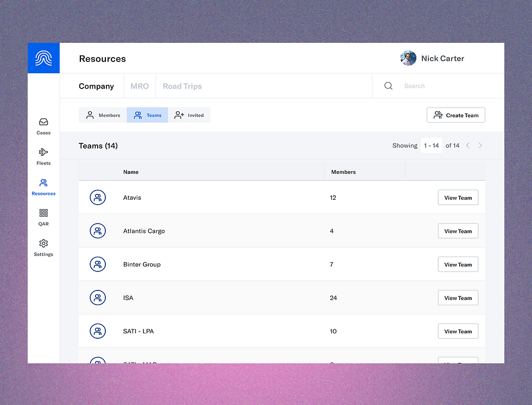The height and width of the screenshot is (405, 532).
Task: Open the Cases section in the sidebar
Action: [43, 125]
